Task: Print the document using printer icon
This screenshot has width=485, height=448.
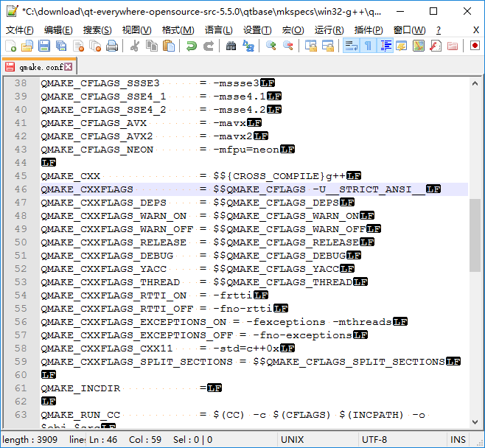Action: coord(111,46)
